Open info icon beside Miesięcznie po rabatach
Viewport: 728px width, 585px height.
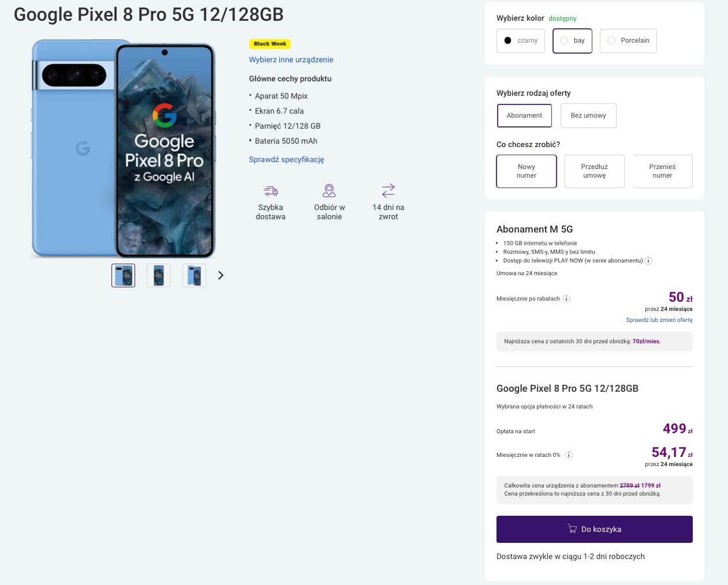coord(566,299)
